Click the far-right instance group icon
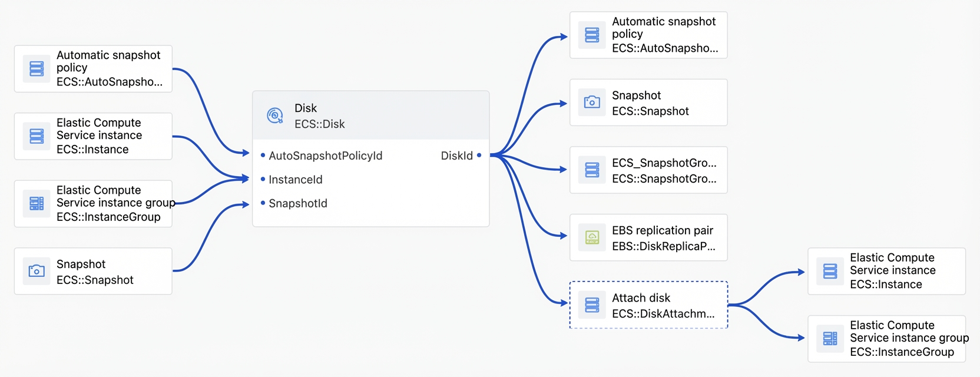 click(x=830, y=339)
